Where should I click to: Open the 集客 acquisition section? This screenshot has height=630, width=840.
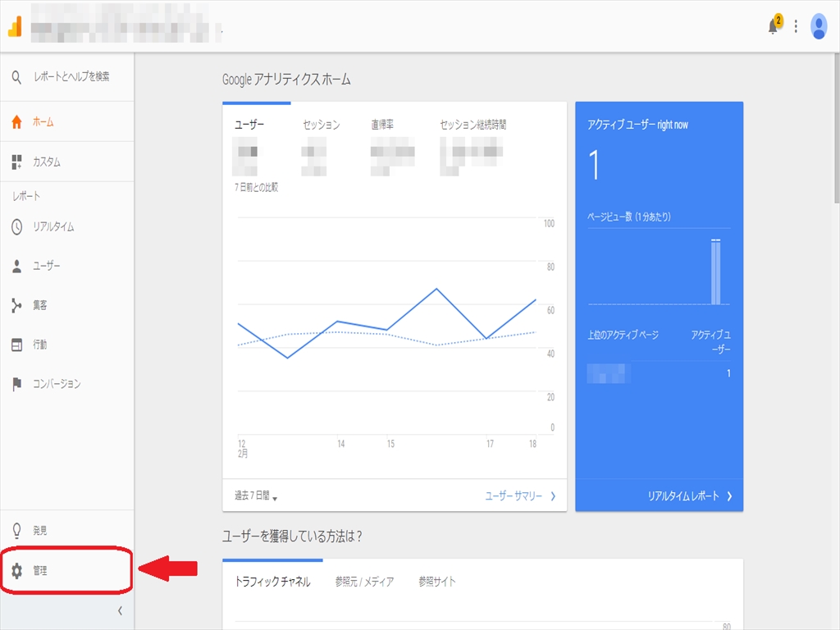point(39,306)
